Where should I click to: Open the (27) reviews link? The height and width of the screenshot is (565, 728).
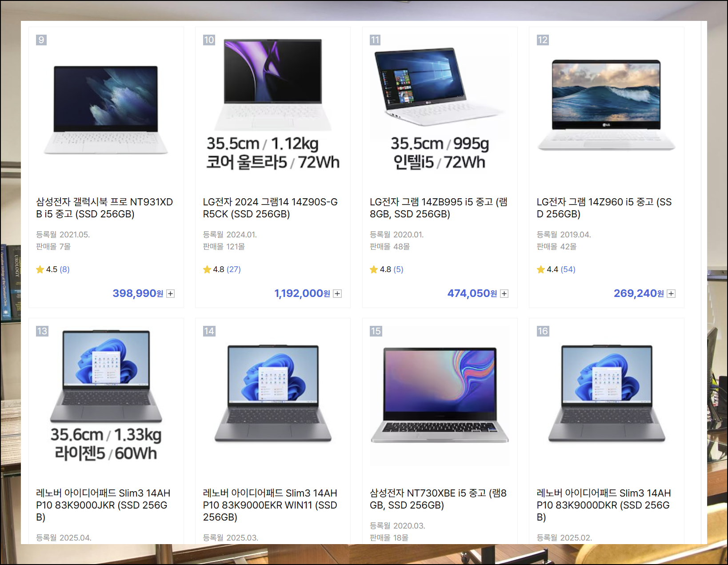pyautogui.click(x=234, y=269)
